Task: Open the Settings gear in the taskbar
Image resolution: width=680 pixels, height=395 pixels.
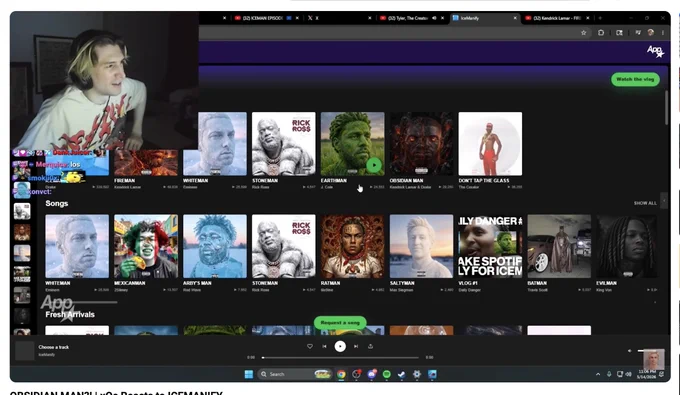Action: point(417,374)
